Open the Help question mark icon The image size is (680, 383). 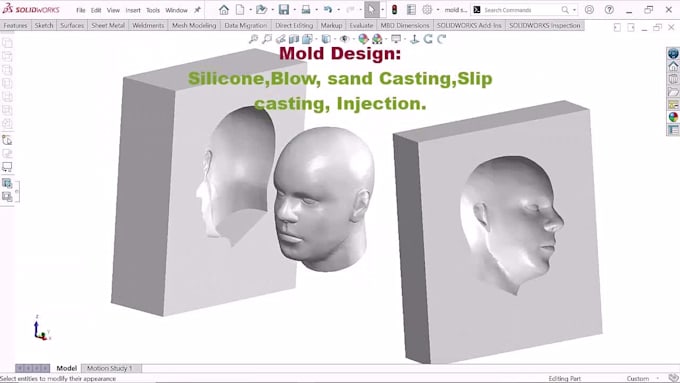[609, 10]
